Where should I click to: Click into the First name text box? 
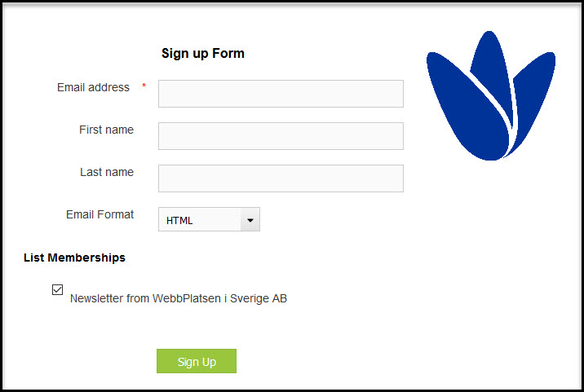281,136
